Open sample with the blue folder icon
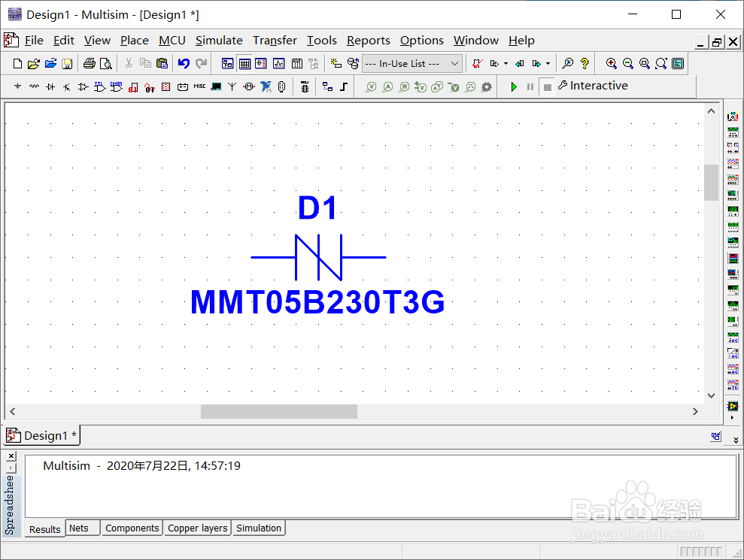The height and width of the screenshot is (560, 744). tap(50, 64)
